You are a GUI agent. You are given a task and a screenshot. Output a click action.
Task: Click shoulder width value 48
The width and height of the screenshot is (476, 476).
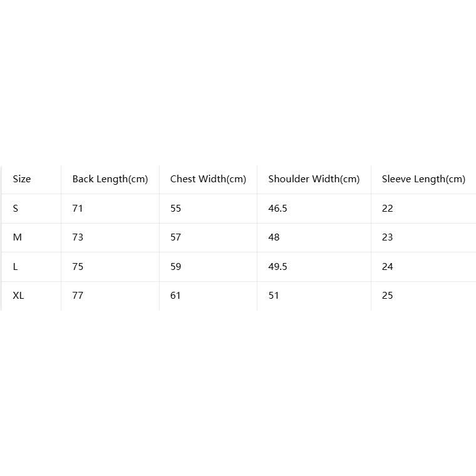[274, 237]
